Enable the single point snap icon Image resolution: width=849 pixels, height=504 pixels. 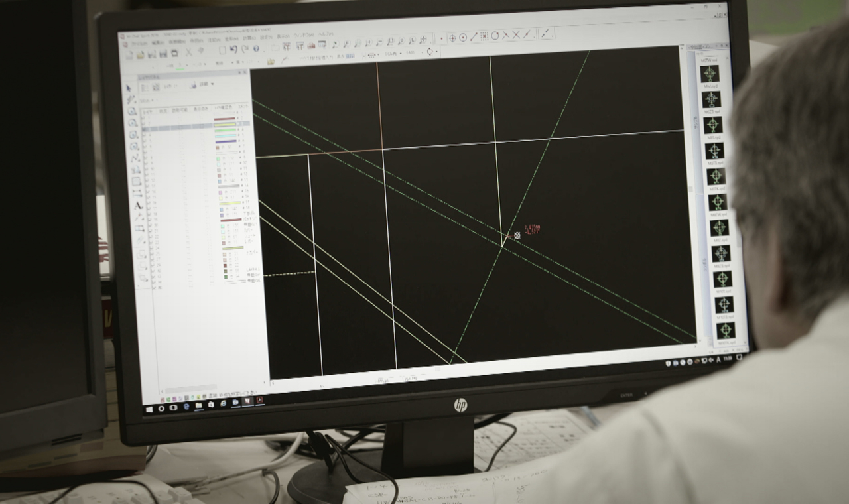(442, 38)
